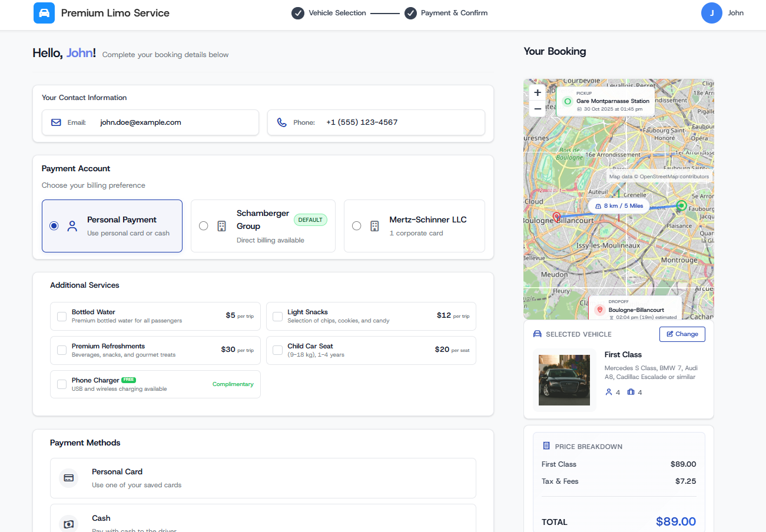This screenshot has height=532, width=766.
Task: Click the phone icon in contact info
Action: [282, 122]
